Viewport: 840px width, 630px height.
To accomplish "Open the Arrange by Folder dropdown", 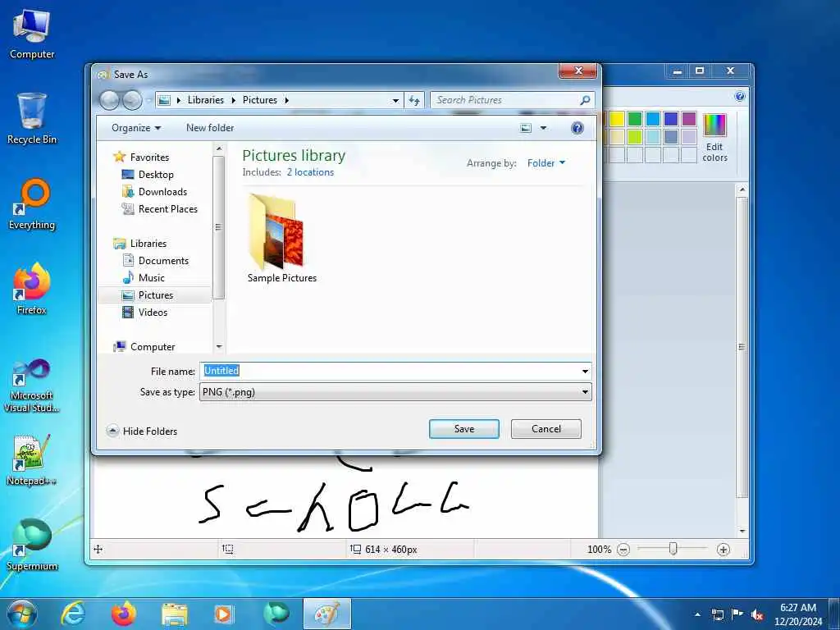I will [546, 163].
